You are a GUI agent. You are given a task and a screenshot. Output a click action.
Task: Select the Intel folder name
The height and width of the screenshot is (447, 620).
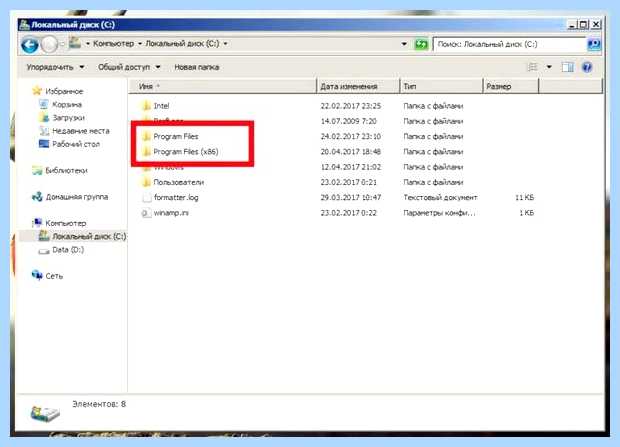pos(161,106)
